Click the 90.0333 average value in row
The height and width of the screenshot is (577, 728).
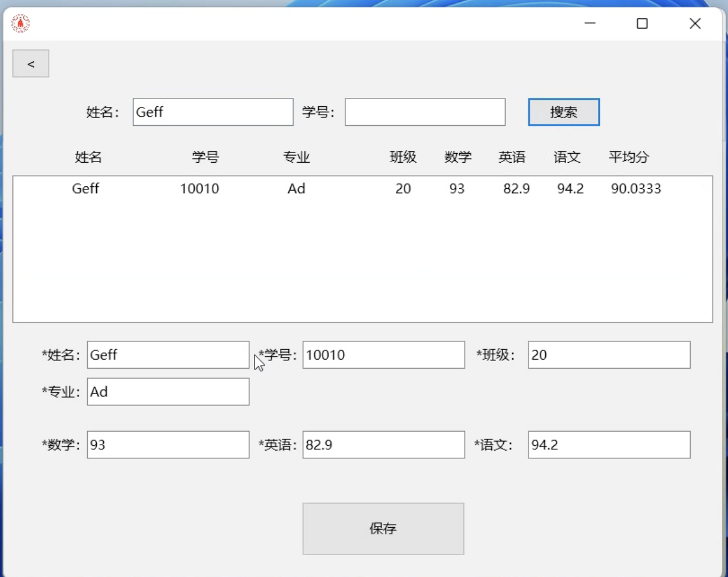coord(635,189)
